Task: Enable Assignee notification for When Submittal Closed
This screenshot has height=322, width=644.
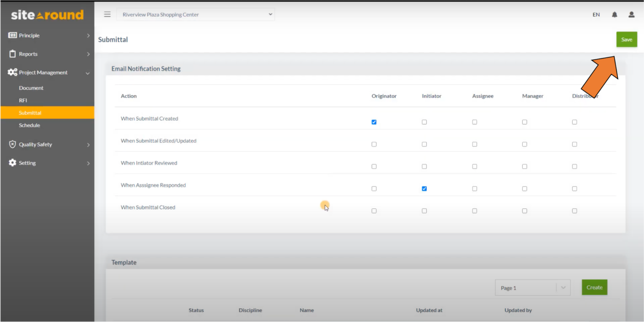Action: click(x=474, y=211)
